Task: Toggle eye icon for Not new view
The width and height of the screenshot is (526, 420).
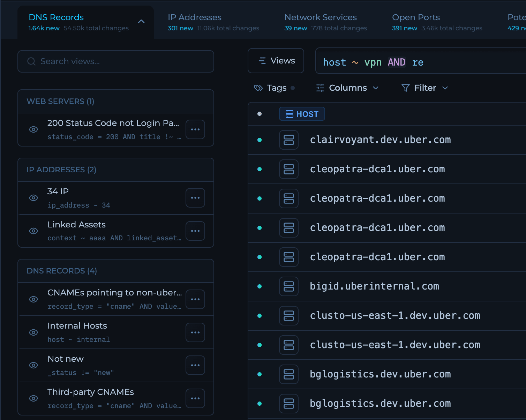Action: tap(33, 365)
